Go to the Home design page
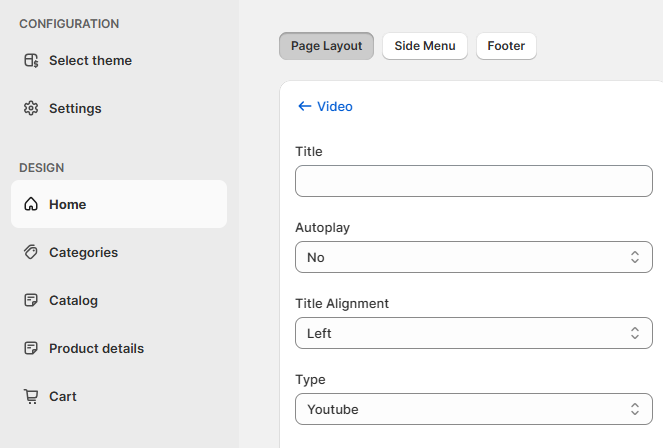 (119, 204)
